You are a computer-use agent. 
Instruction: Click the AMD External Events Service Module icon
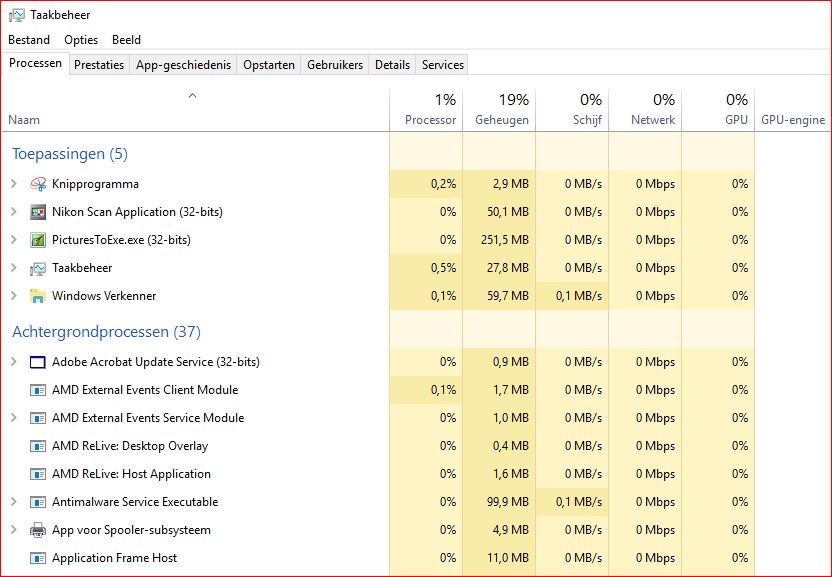coord(38,418)
